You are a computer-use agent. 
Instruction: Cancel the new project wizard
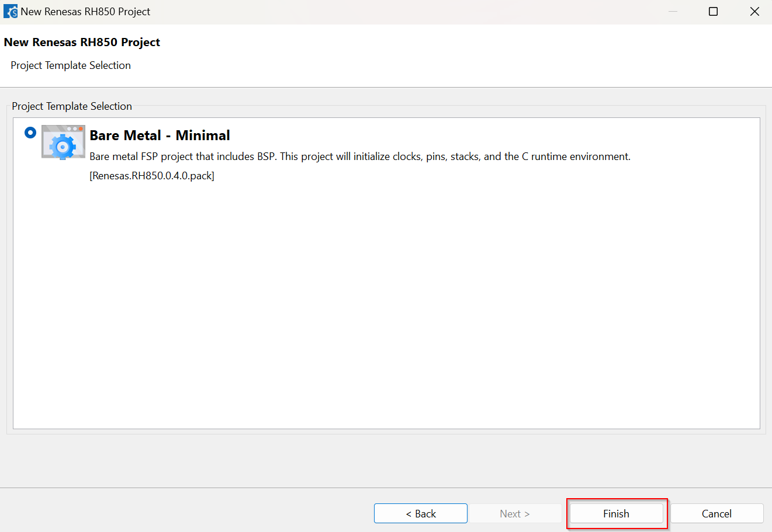click(x=716, y=514)
